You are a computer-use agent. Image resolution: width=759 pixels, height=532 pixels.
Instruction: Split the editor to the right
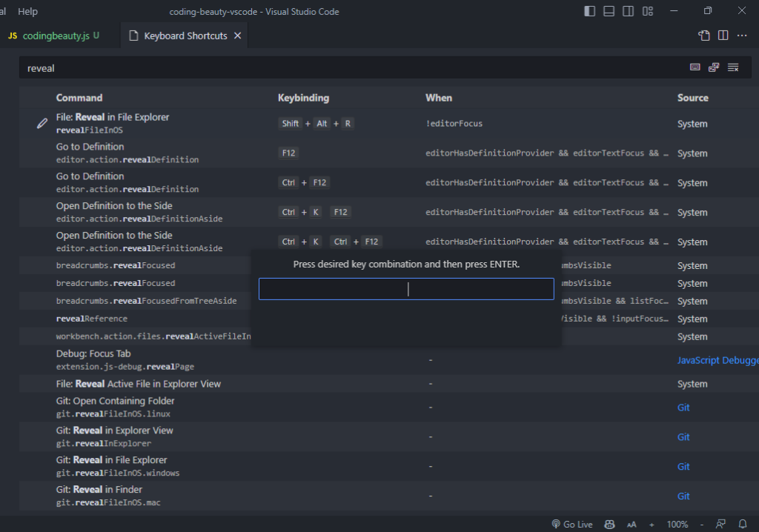[x=723, y=36]
